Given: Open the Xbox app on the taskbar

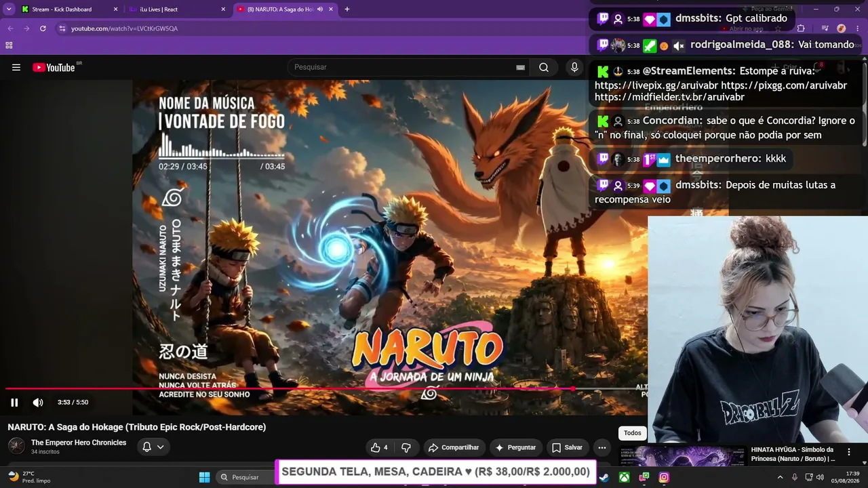Looking at the screenshot, I should 624,477.
